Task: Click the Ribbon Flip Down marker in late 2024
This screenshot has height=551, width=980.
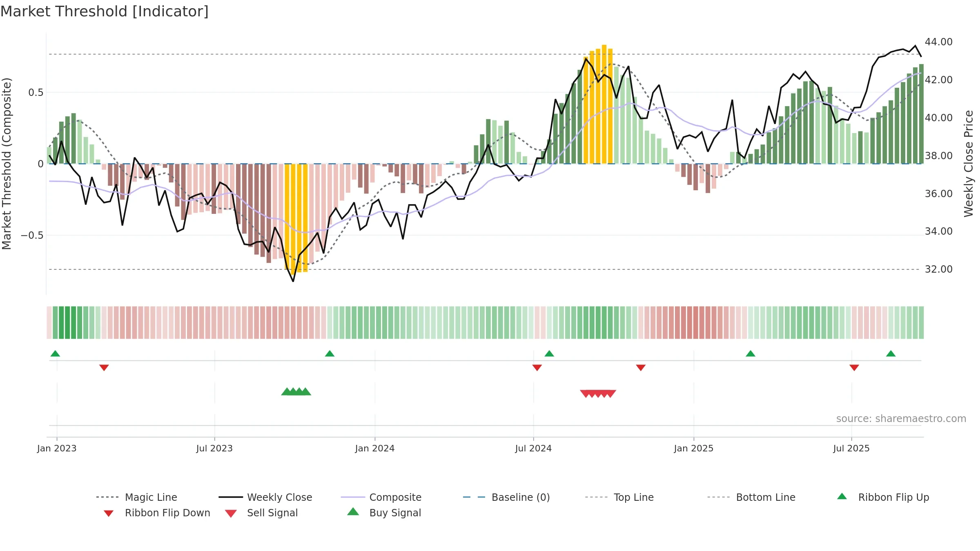Action: coord(641,368)
